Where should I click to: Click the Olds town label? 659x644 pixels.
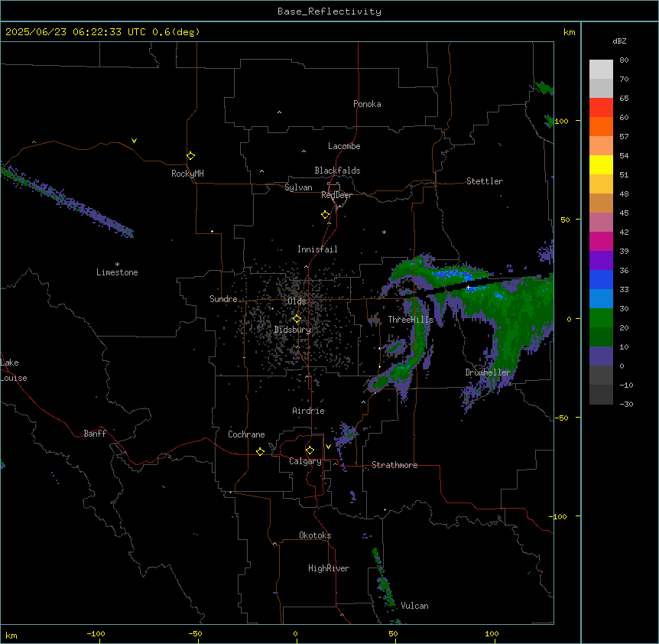pyautogui.click(x=297, y=301)
